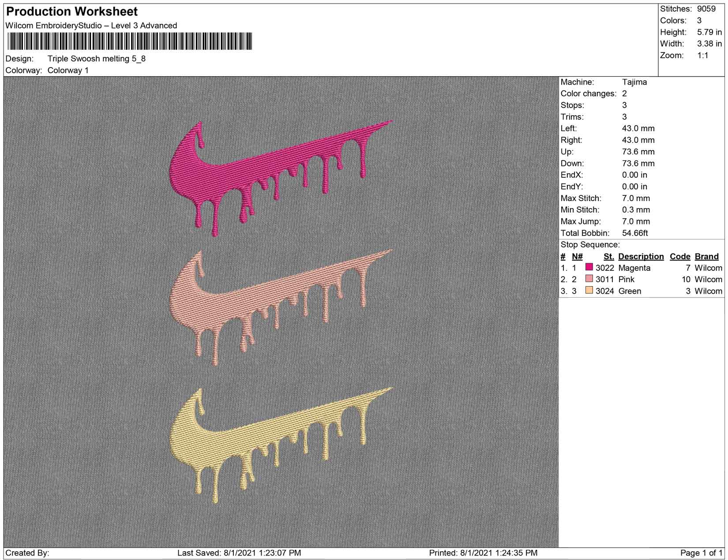Click the Production Worksheet title
This screenshot has height=560, width=728.
(72, 11)
